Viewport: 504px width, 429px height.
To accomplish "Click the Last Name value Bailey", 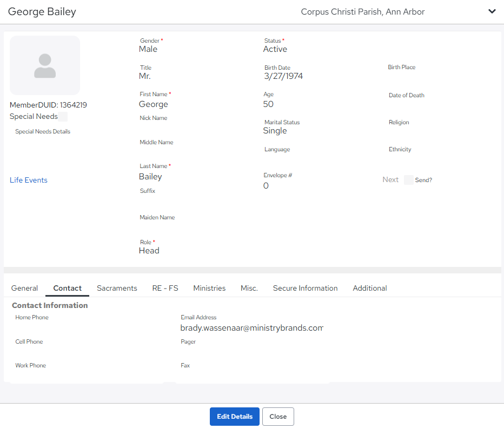I will [x=150, y=177].
